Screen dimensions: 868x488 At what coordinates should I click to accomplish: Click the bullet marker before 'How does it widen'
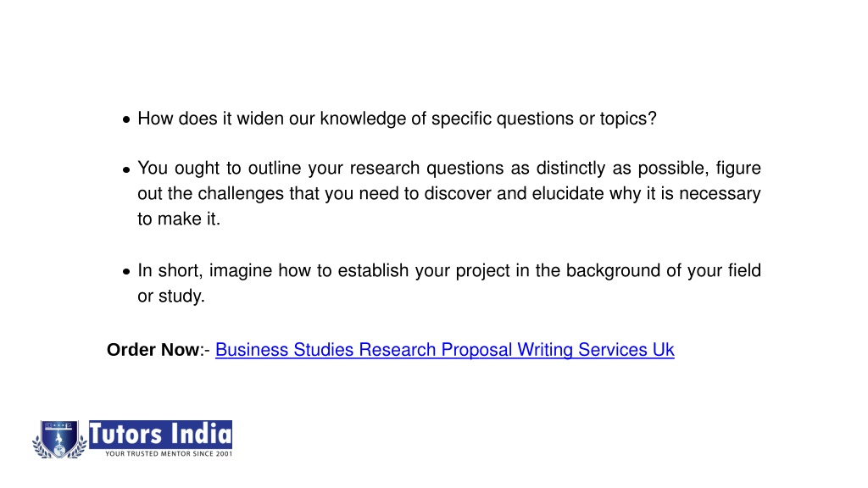[127, 119]
